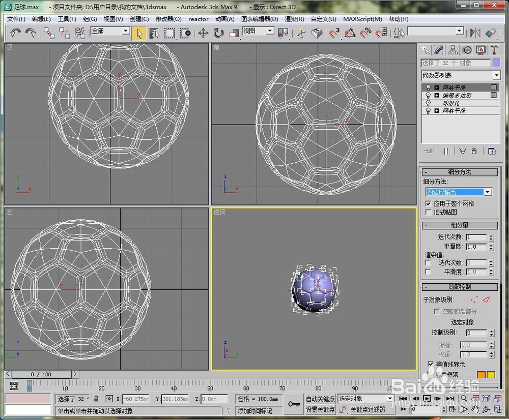Click the Angle Snap toggle icon

pyautogui.click(x=350, y=33)
